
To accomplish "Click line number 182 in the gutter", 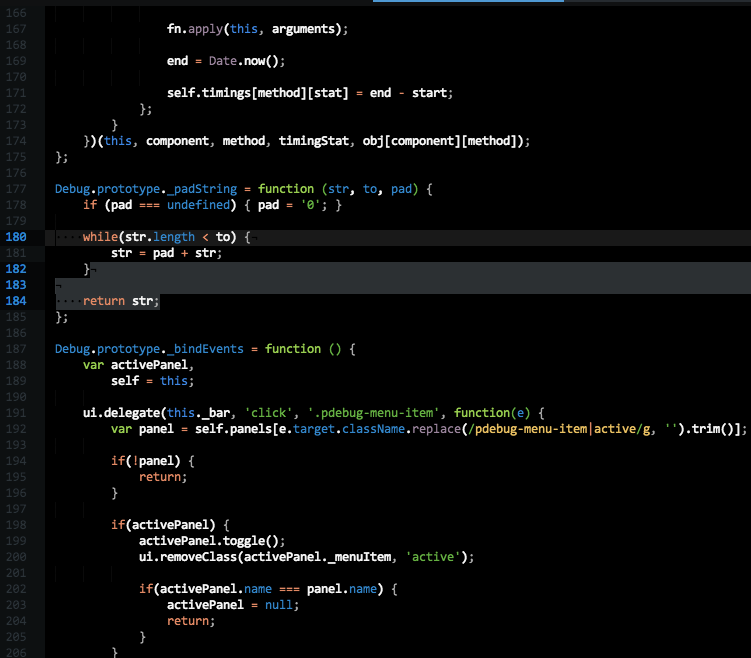I will (16, 269).
